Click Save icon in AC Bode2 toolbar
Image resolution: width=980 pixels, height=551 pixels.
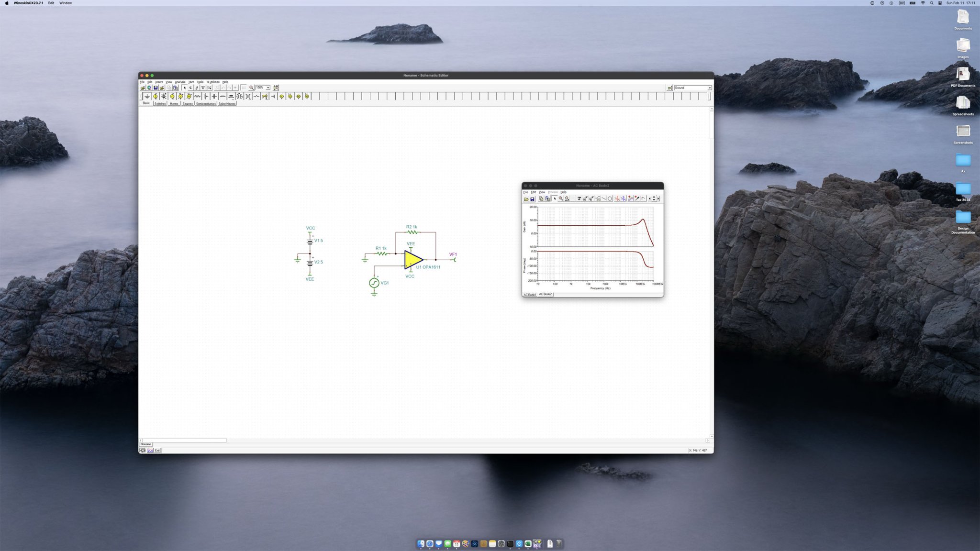click(x=532, y=198)
